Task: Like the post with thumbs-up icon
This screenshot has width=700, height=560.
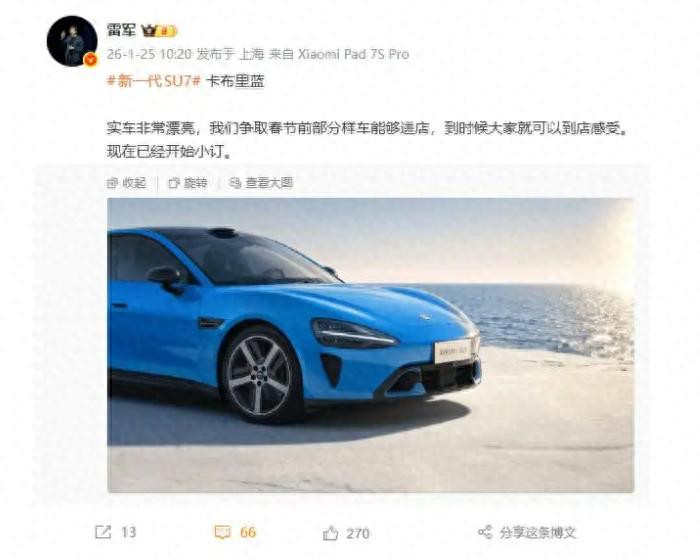Action: [x=330, y=533]
